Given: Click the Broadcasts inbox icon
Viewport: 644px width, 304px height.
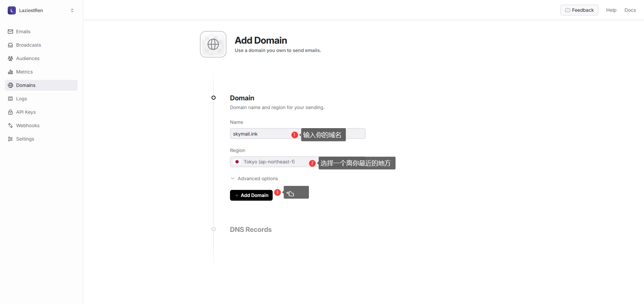Looking at the screenshot, I should (x=10, y=45).
